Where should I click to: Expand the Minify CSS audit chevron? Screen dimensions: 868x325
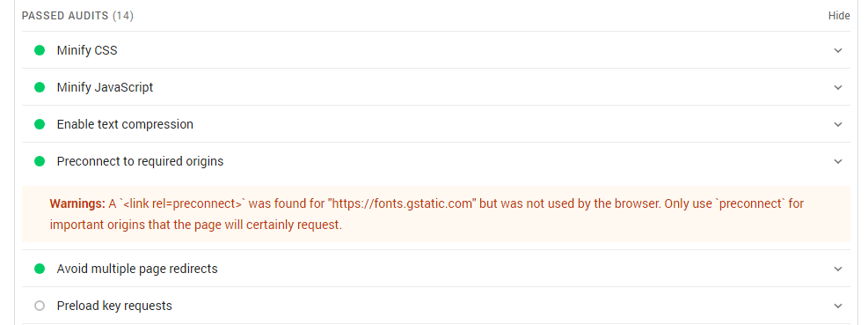tap(838, 50)
